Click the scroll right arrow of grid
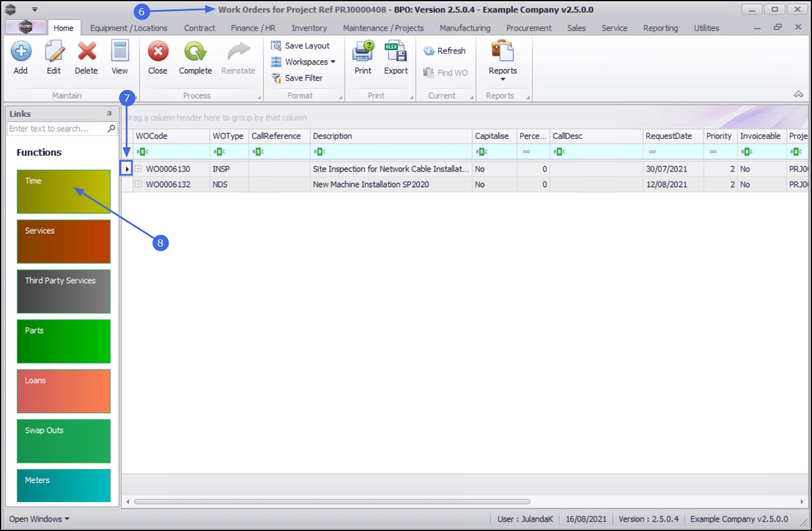 coord(801,502)
